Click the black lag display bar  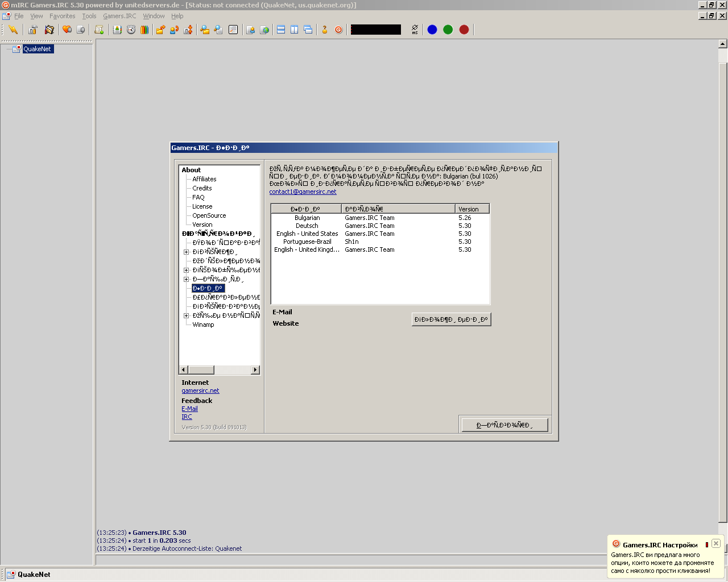pos(376,30)
